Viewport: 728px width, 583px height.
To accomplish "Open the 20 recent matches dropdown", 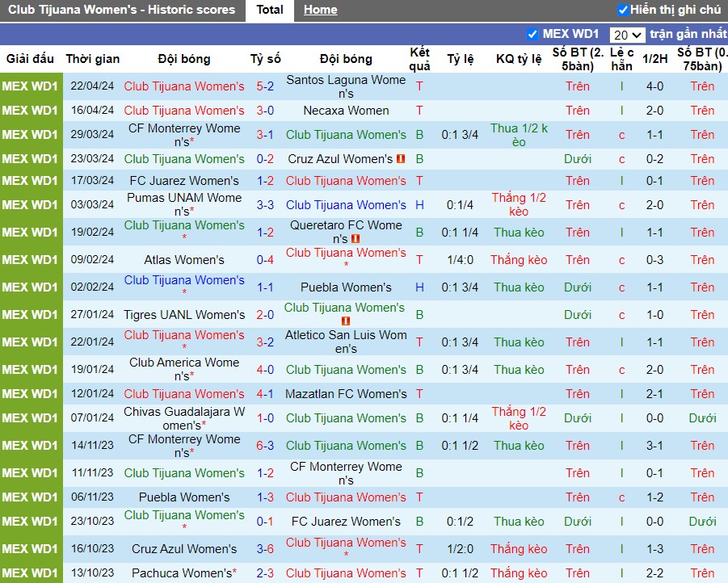I will pyautogui.click(x=627, y=35).
